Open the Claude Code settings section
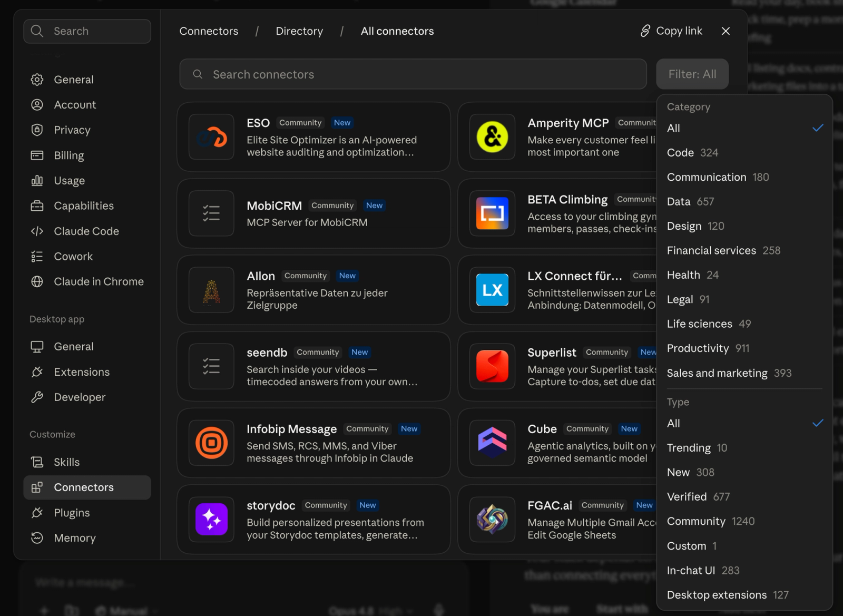 click(x=87, y=231)
